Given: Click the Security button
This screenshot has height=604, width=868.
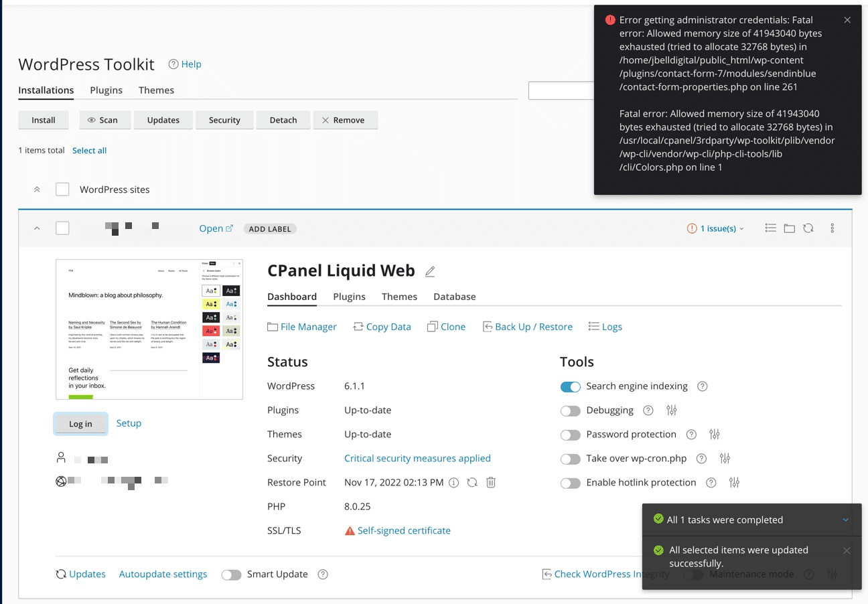Looking at the screenshot, I should point(224,120).
